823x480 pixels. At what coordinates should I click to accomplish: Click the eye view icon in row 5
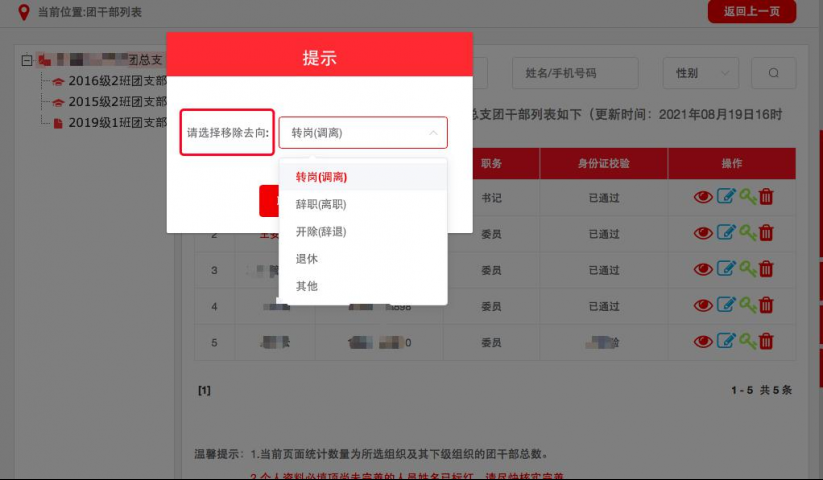[703, 341]
